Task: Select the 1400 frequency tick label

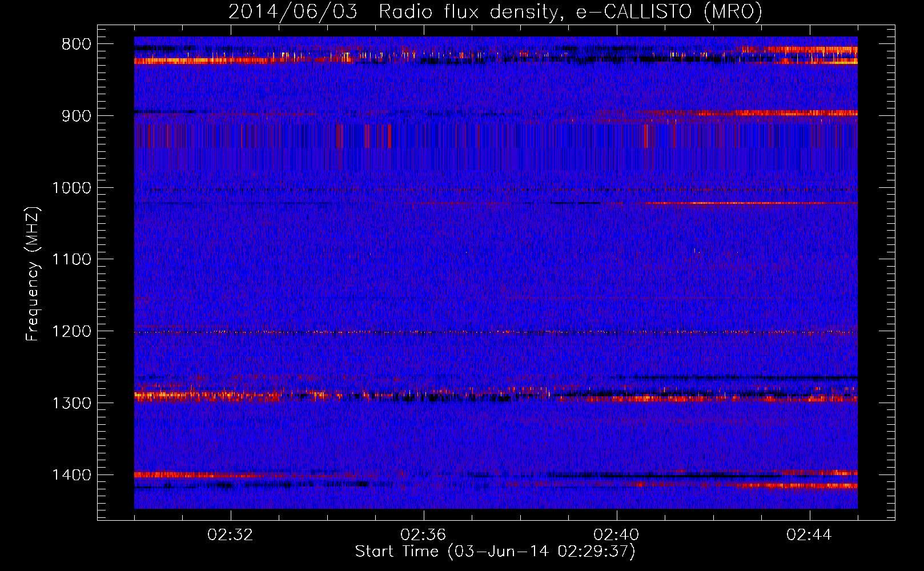Action: (x=71, y=475)
